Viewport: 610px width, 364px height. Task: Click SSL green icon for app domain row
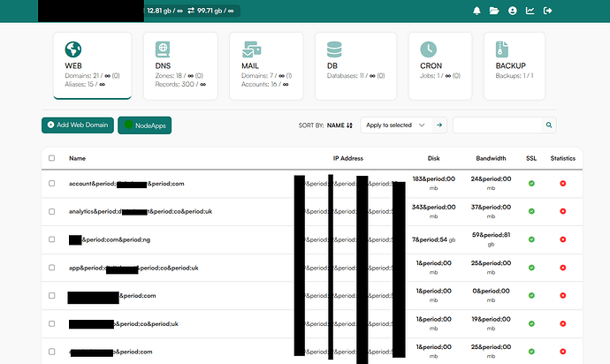pos(531,268)
